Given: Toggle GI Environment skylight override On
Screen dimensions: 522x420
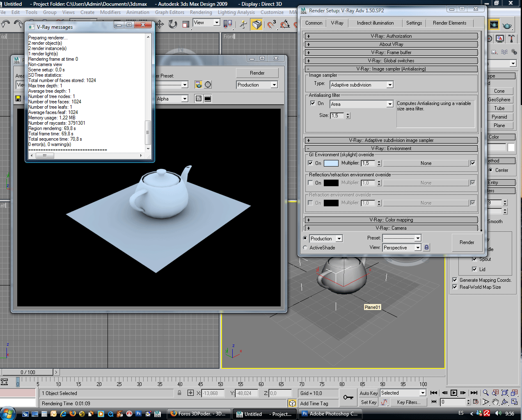Looking at the screenshot, I should click(x=310, y=163).
